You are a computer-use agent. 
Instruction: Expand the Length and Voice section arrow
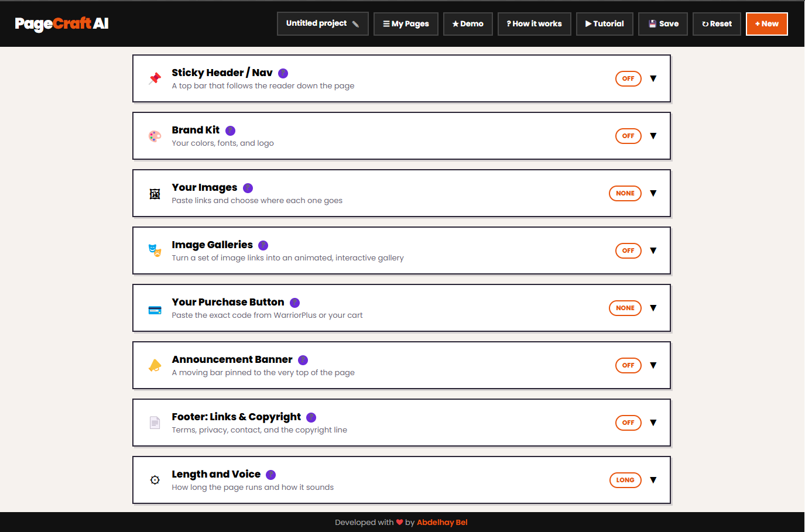pos(653,480)
